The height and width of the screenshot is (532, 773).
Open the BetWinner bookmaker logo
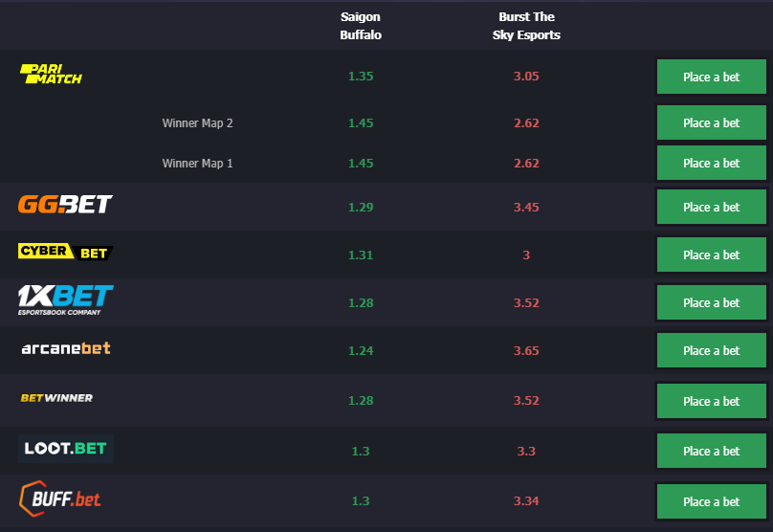point(56,398)
